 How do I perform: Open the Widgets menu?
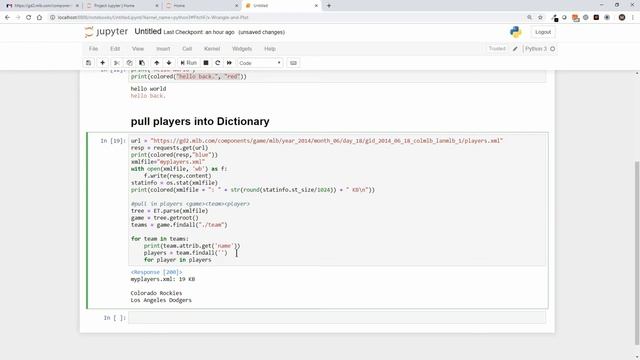tap(242, 49)
